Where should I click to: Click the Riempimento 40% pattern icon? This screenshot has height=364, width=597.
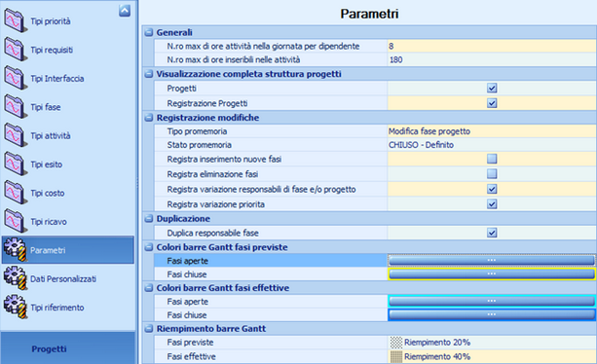pos(396,357)
